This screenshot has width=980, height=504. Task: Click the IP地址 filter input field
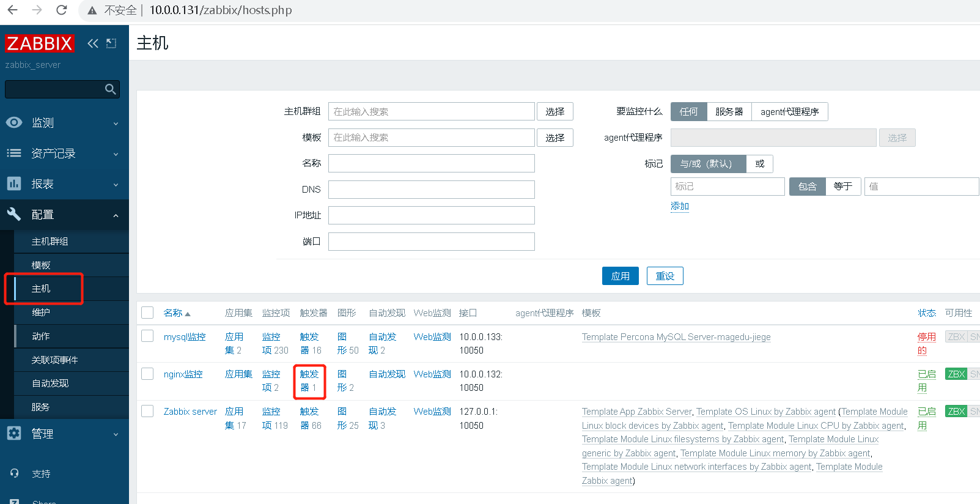[x=432, y=215]
